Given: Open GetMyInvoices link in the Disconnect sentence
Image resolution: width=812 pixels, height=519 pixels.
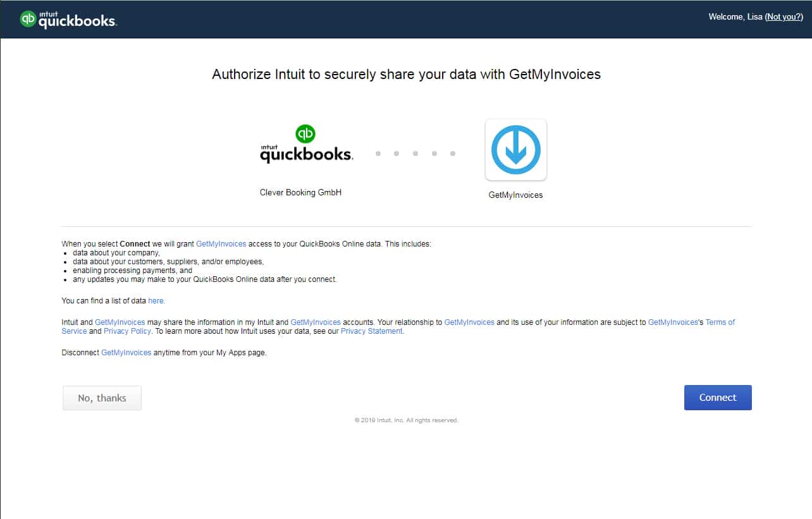Looking at the screenshot, I should point(126,353).
